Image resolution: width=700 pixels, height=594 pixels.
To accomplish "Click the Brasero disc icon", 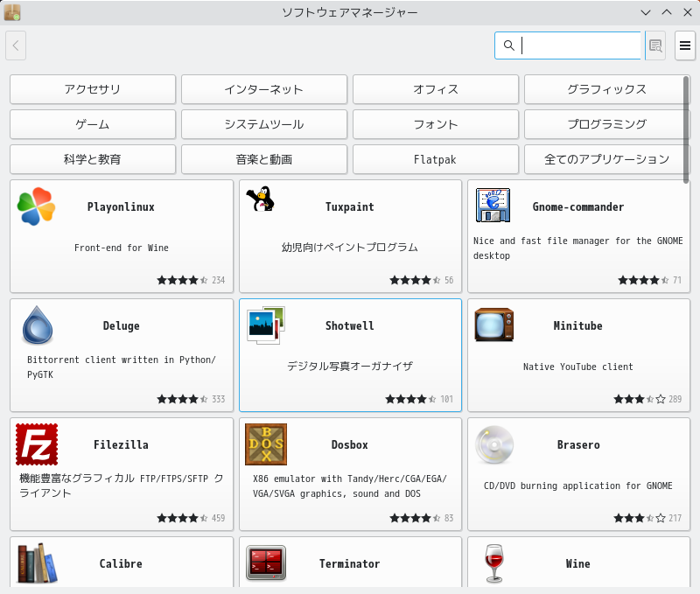I will pos(494,444).
